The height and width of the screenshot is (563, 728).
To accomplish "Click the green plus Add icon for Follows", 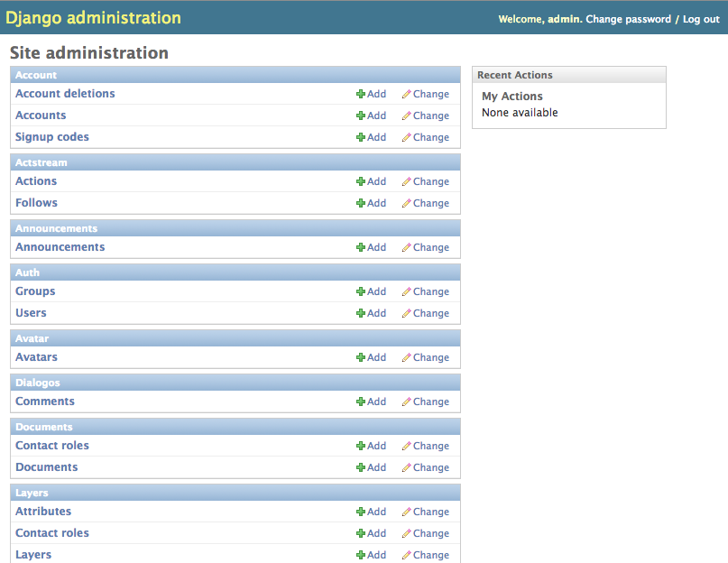I will [x=360, y=203].
